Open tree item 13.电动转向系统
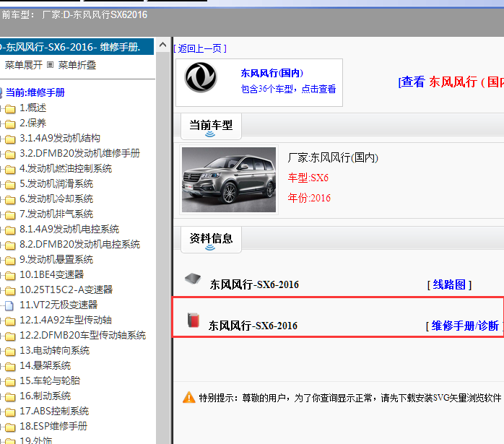The image size is (504, 444). coord(54,350)
